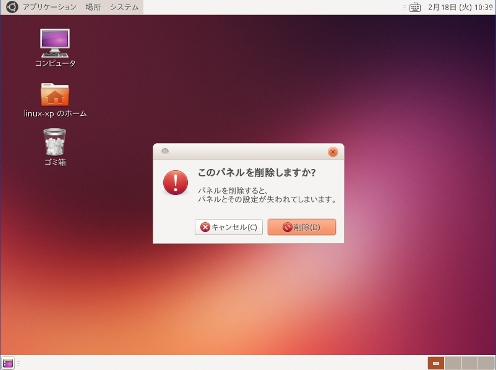Click the Ubuntu logo icon in top panel

[x=12, y=7]
